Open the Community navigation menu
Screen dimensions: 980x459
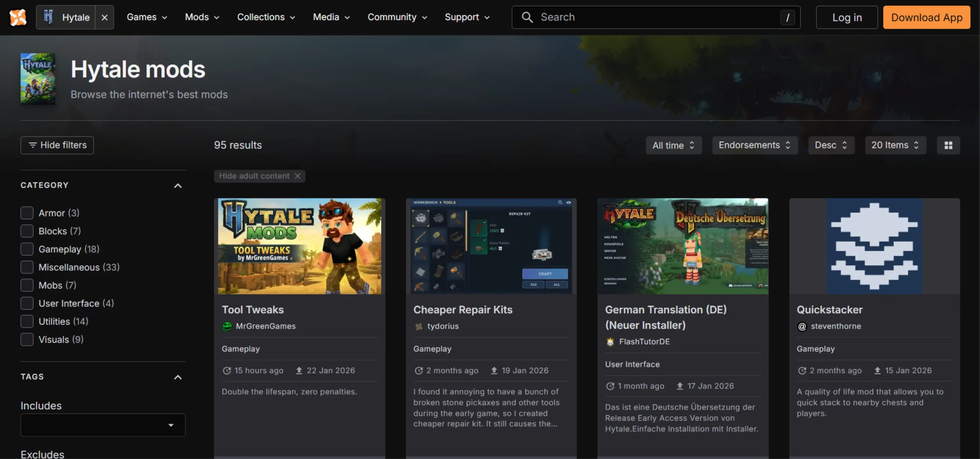[397, 17]
